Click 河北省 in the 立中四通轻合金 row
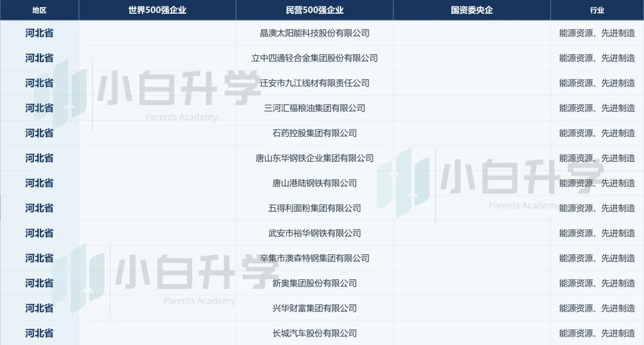 coord(39,58)
